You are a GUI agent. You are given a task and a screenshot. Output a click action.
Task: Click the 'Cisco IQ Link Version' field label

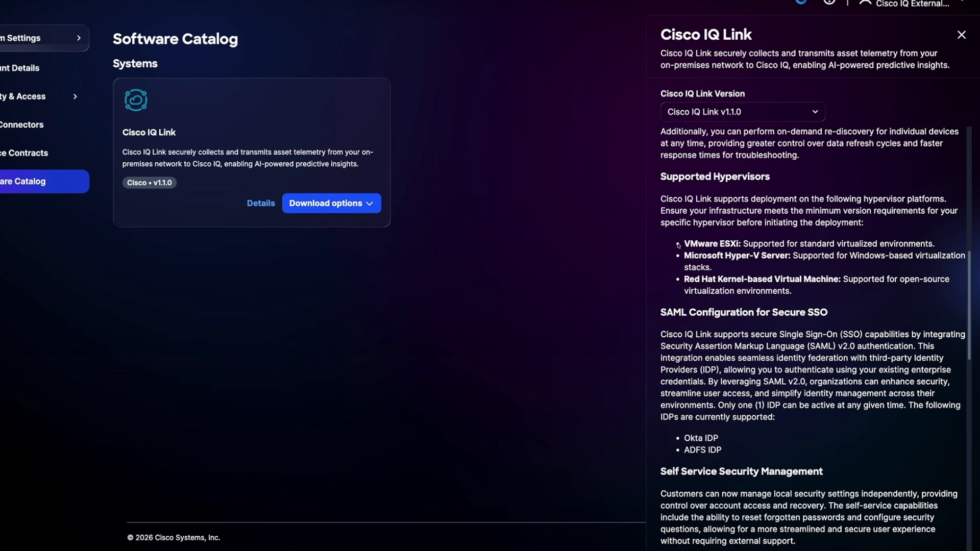click(702, 94)
